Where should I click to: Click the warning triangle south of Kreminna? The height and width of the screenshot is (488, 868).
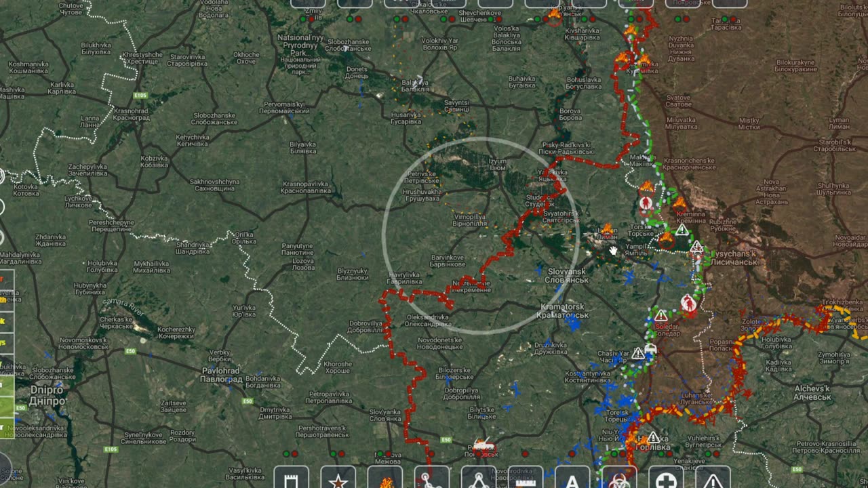click(682, 230)
